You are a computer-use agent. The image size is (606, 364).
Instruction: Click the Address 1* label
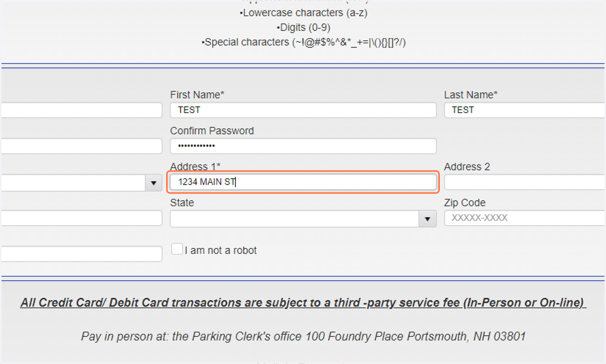[195, 167]
